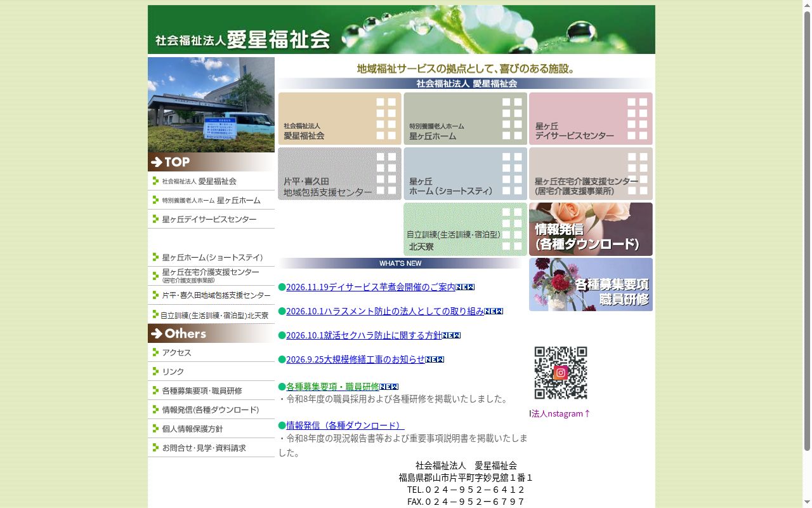The width and height of the screenshot is (812, 508).
Task: Open 情報発信(各種ダウンロード) in the sidebar
Action: pyautogui.click(x=211, y=410)
